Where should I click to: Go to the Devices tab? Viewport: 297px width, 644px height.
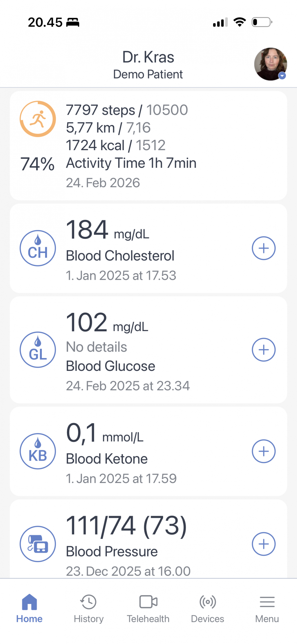(207, 608)
